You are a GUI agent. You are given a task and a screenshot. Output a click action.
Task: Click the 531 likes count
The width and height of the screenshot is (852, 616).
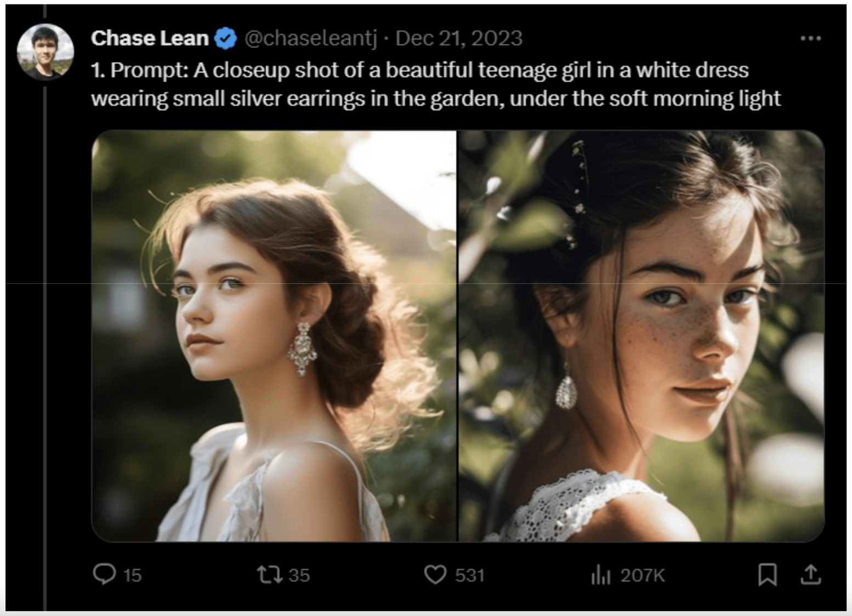pos(470,575)
